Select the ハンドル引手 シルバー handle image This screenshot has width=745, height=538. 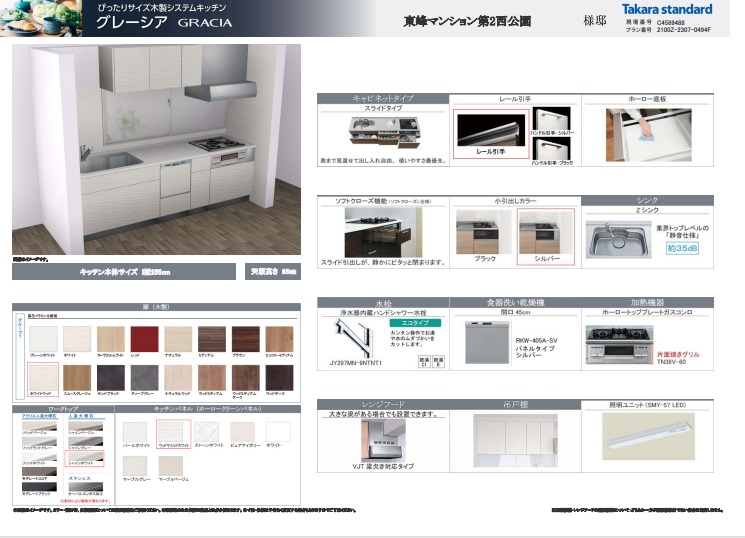click(552, 119)
